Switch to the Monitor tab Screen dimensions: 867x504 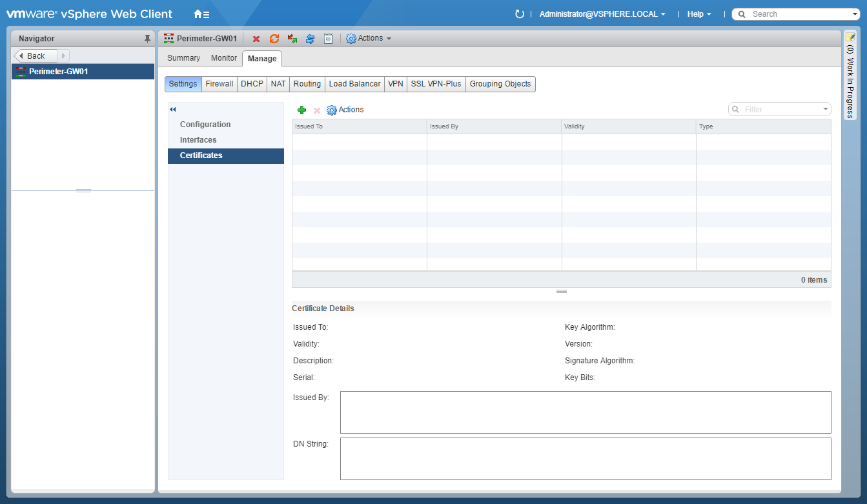point(224,58)
